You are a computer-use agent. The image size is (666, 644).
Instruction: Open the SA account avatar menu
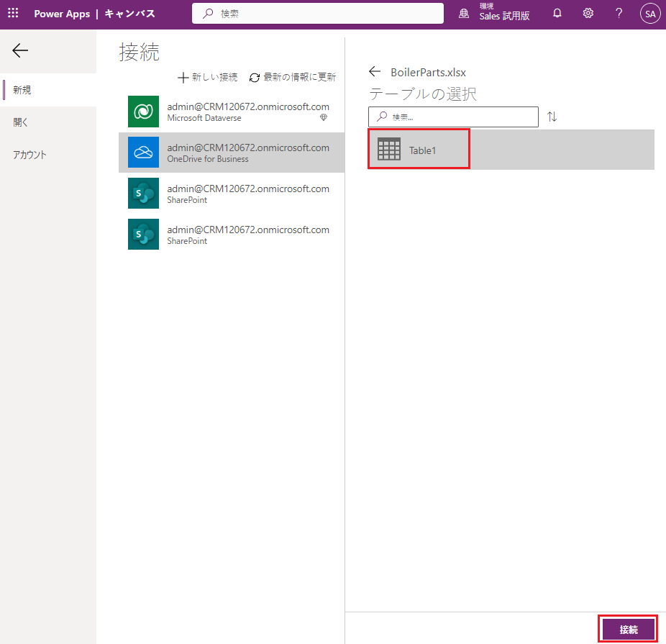[650, 14]
